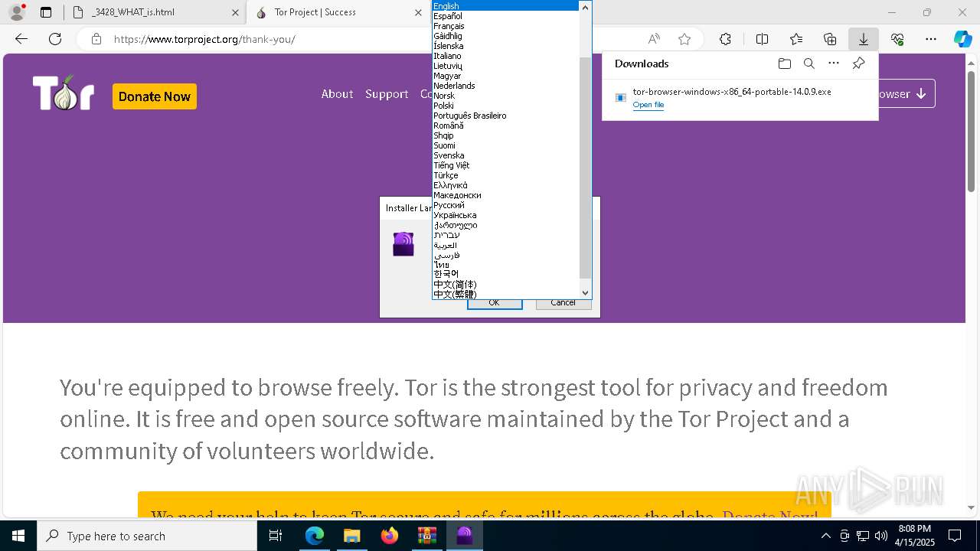This screenshot has height=551, width=980.
Task: Open the split screen icon
Action: click(762, 39)
